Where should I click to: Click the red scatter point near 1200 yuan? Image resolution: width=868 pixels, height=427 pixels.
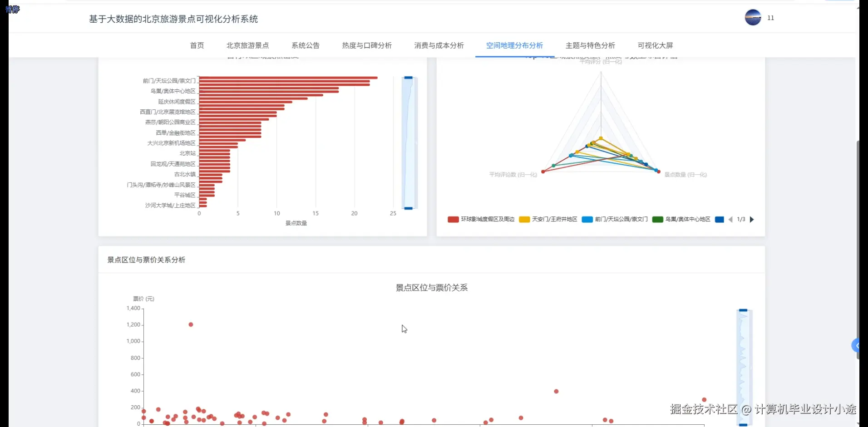click(191, 324)
